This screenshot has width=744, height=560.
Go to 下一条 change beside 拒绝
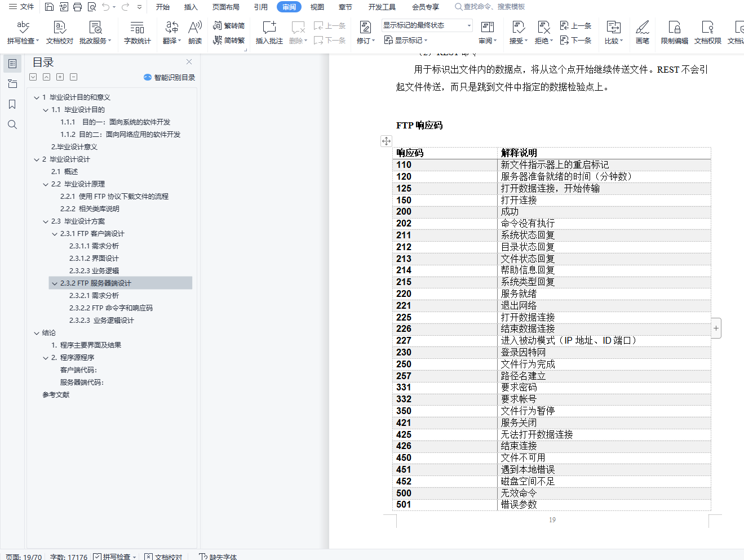(576, 40)
